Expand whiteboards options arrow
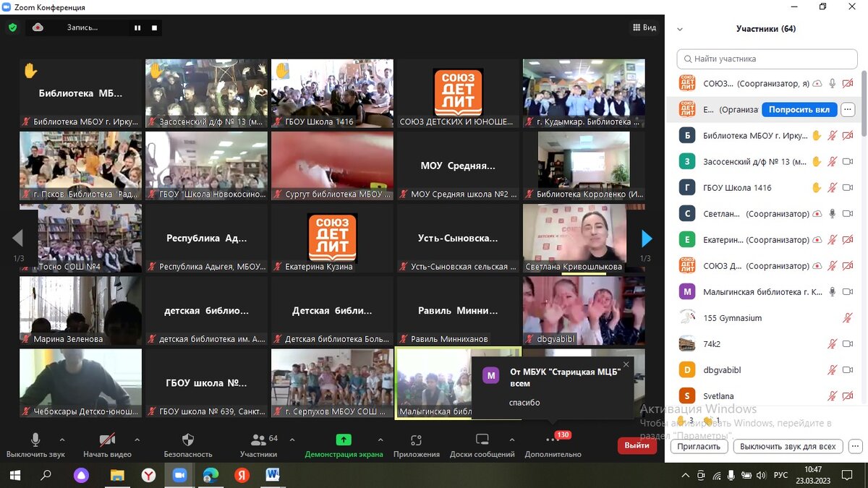The width and height of the screenshot is (868, 488). [x=512, y=439]
